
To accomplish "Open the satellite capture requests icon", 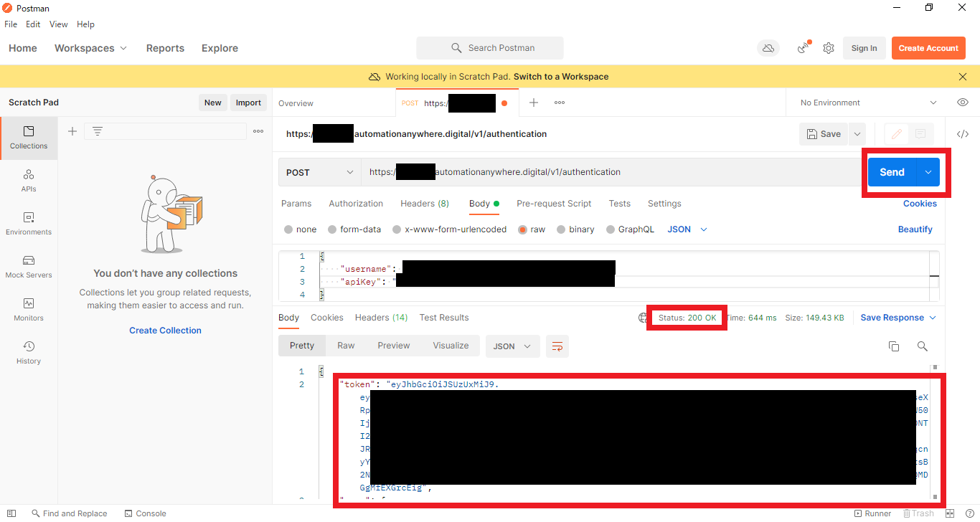I will 804,48.
